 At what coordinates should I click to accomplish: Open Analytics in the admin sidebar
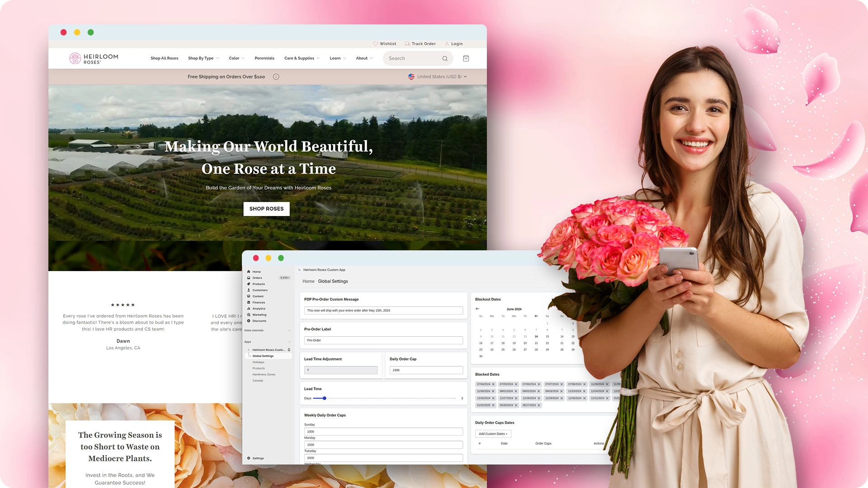pos(256,309)
